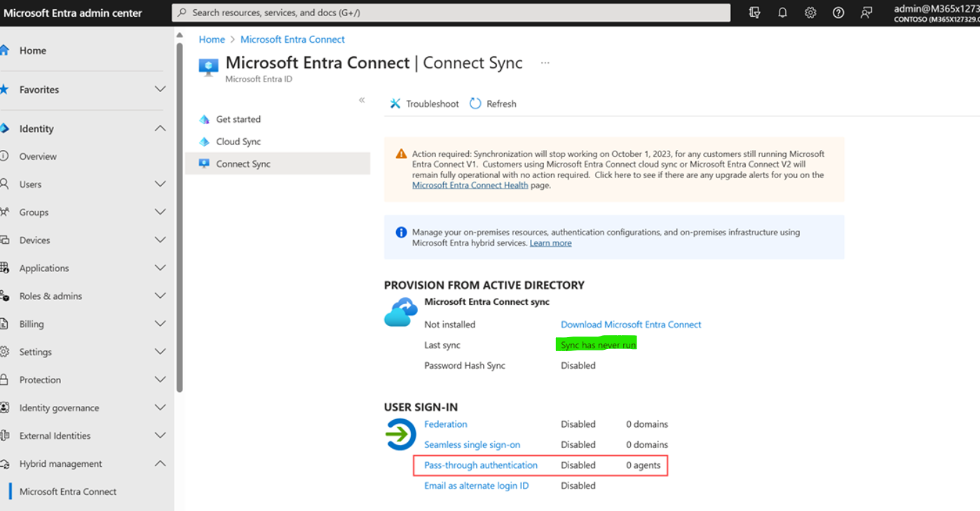Open Overview under Identity
The image size is (980, 511).
[38, 156]
